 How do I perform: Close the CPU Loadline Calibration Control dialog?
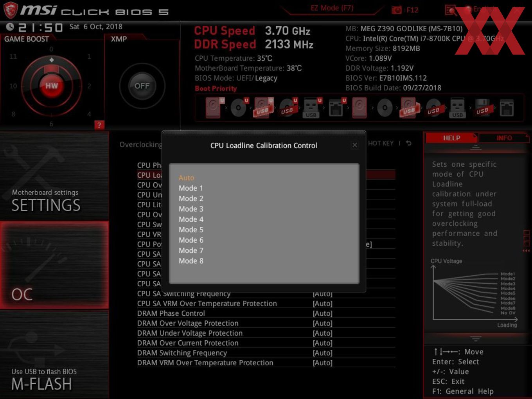[355, 145]
